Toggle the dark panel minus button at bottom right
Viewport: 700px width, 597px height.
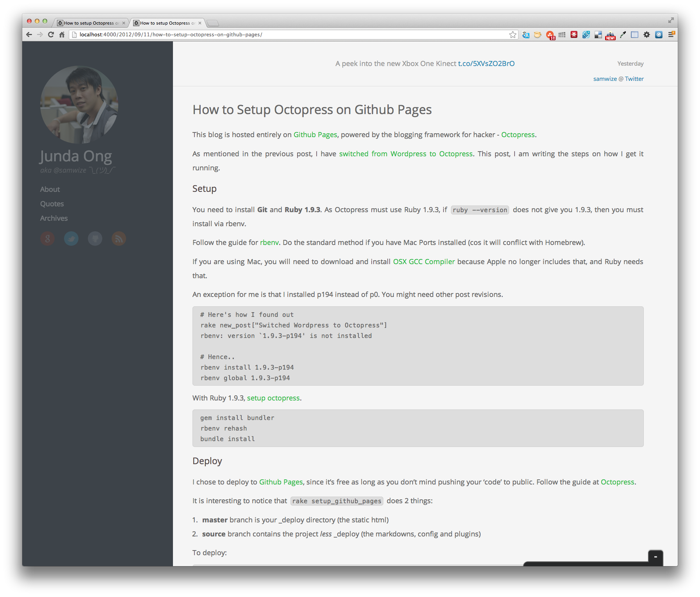pos(655,557)
